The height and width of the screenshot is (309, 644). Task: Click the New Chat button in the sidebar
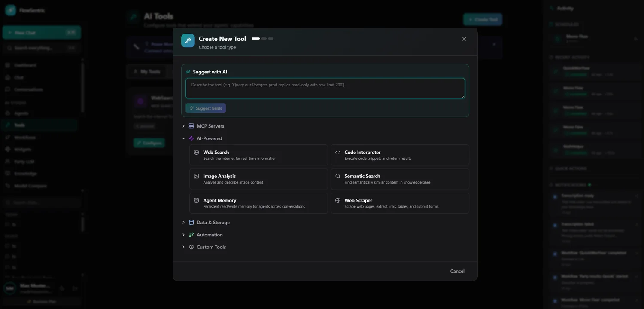coord(42,32)
